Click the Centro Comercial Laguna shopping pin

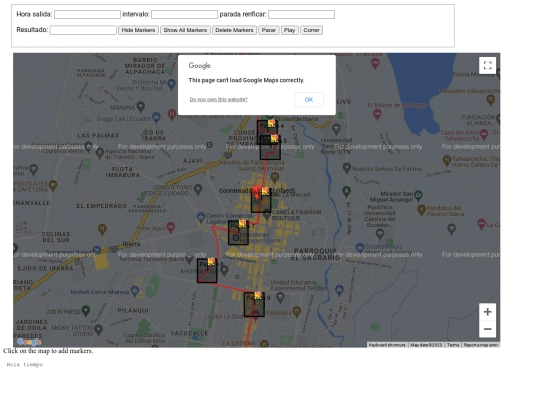pyautogui.click(x=201, y=217)
